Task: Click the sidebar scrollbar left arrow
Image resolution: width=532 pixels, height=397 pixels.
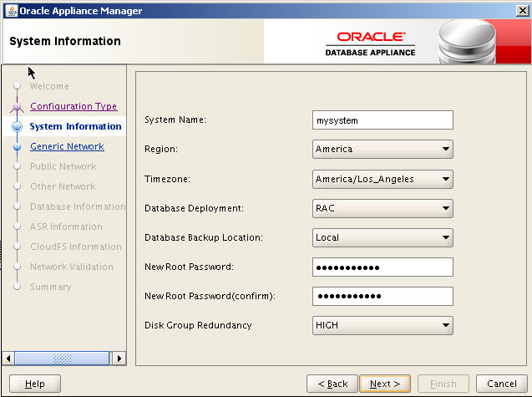Action: [x=8, y=359]
